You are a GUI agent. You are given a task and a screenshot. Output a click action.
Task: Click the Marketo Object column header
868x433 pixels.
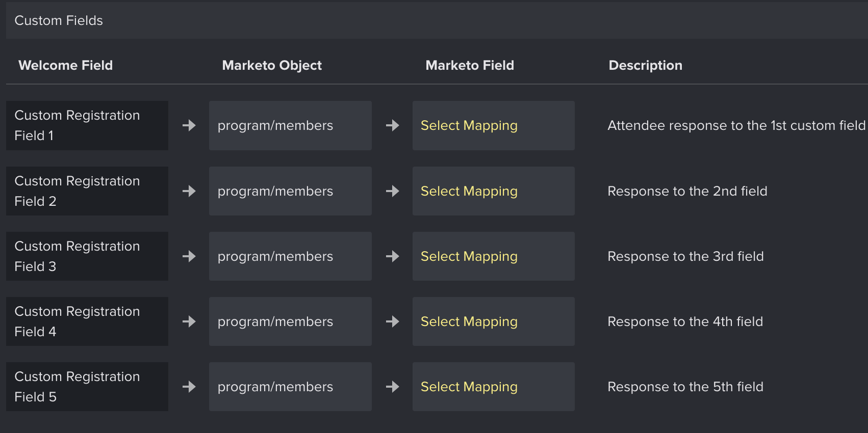[272, 65]
